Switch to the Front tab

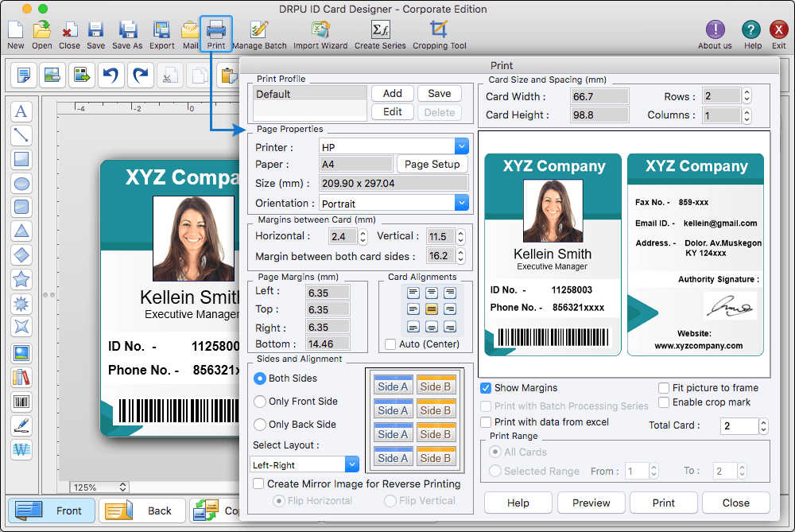(52, 511)
